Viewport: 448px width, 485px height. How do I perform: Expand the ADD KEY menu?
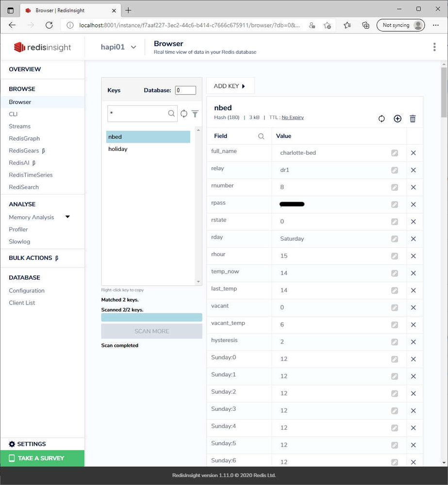(x=231, y=86)
